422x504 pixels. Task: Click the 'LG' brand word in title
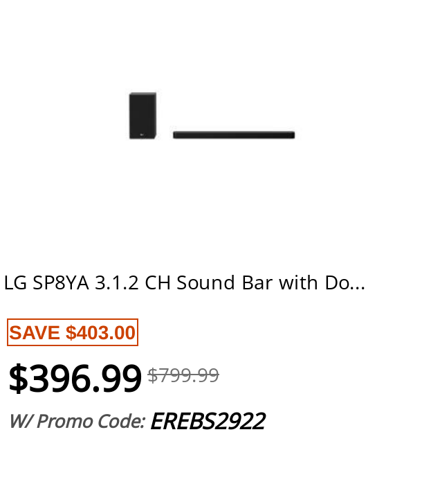(x=15, y=283)
